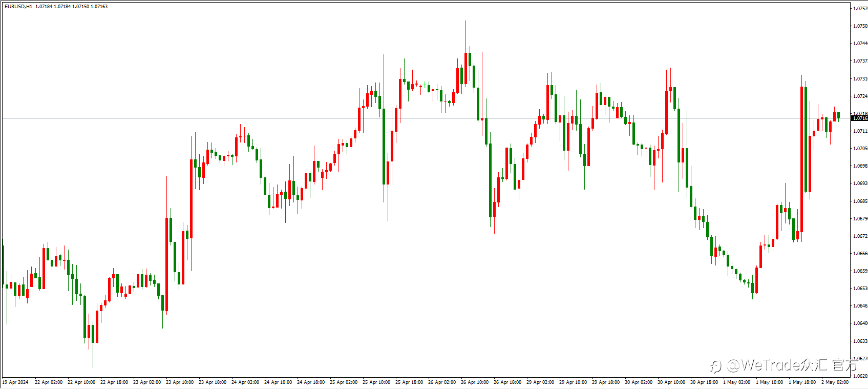Image resolution: width=868 pixels, height=389 pixels.
Task: Click the 29 Apr 10:00 time label
Action: 573,382
